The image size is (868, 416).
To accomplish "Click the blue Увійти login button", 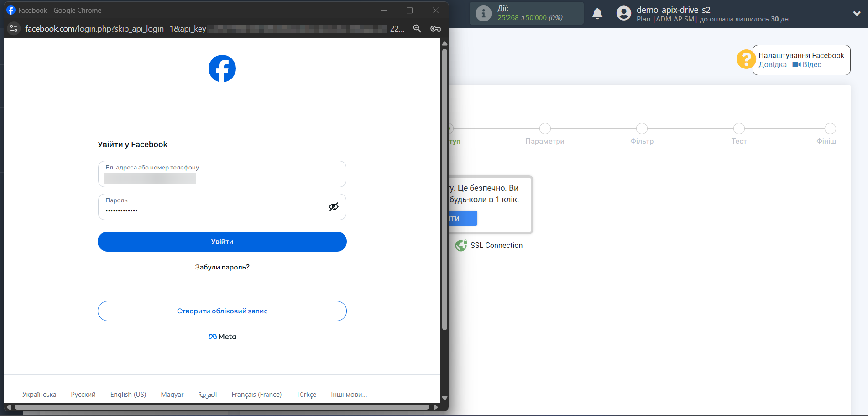I will pyautogui.click(x=222, y=242).
